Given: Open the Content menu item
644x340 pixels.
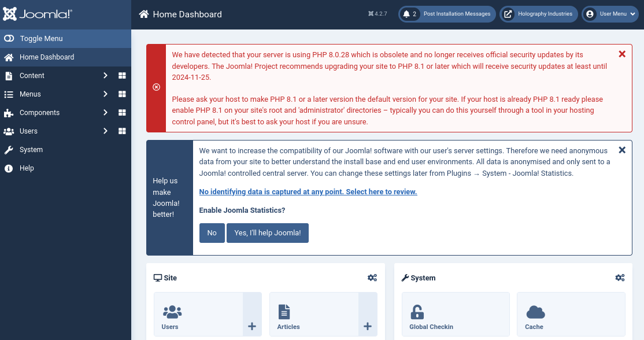Looking at the screenshot, I should pyautogui.click(x=32, y=76).
